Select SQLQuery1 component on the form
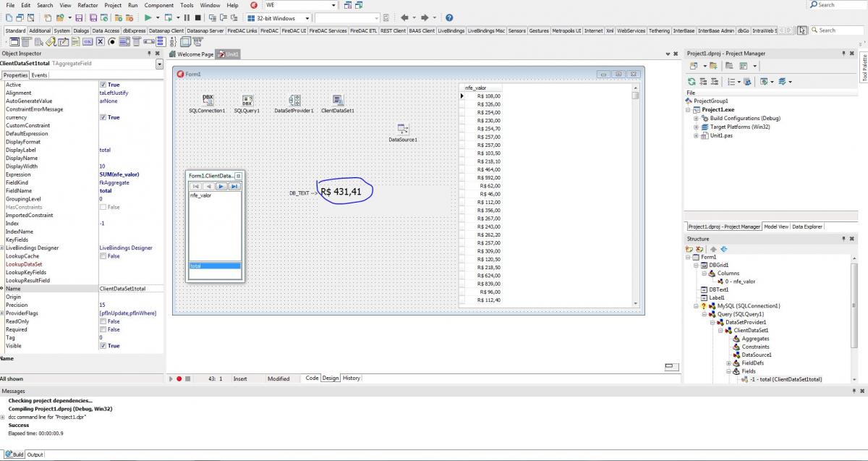 tap(247, 100)
